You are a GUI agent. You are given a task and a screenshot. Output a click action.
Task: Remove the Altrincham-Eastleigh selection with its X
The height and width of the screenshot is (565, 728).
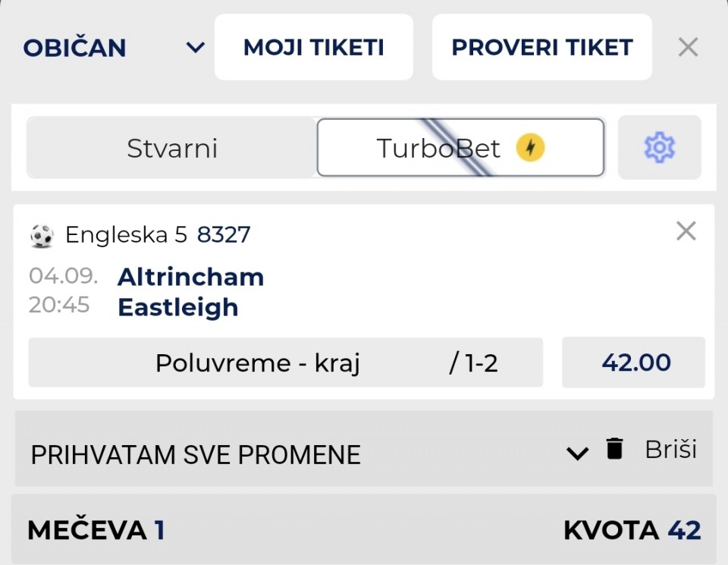[686, 231]
